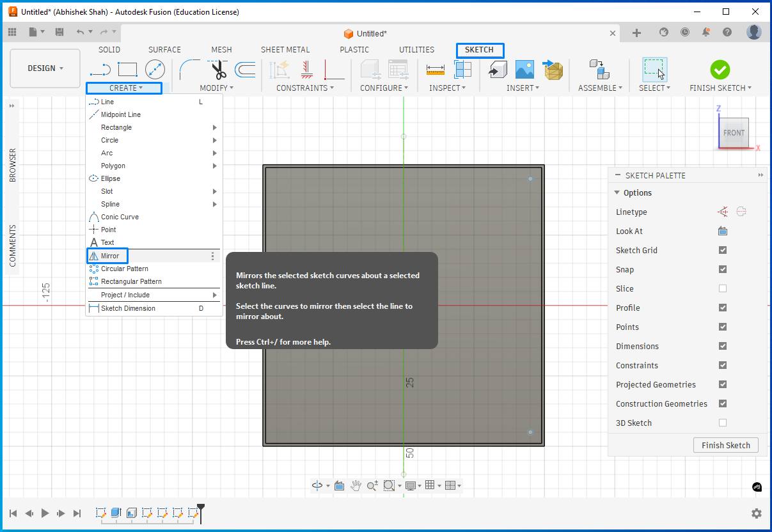Open the settings gear in timeline
The image size is (772, 532).
click(x=757, y=513)
